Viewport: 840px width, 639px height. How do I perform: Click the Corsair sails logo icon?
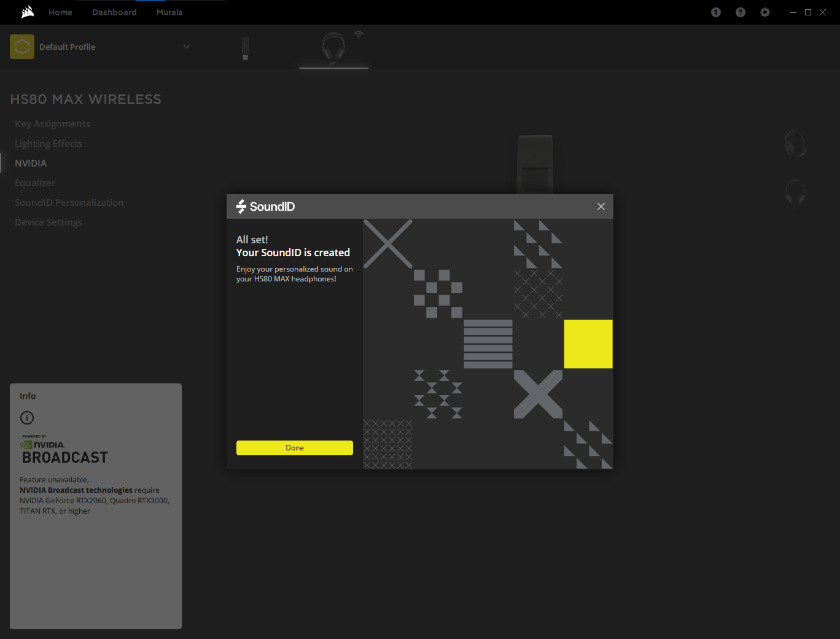(x=28, y=12)
